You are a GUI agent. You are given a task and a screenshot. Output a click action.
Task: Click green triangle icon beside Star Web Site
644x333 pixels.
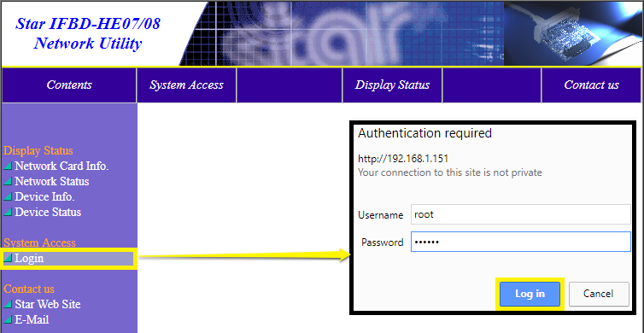(x=8, y=305)
